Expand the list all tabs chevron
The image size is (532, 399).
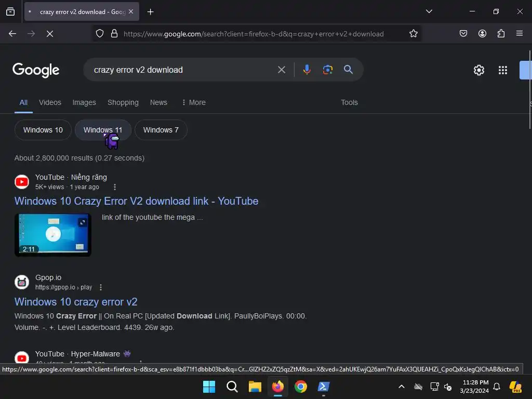[429, 11]
